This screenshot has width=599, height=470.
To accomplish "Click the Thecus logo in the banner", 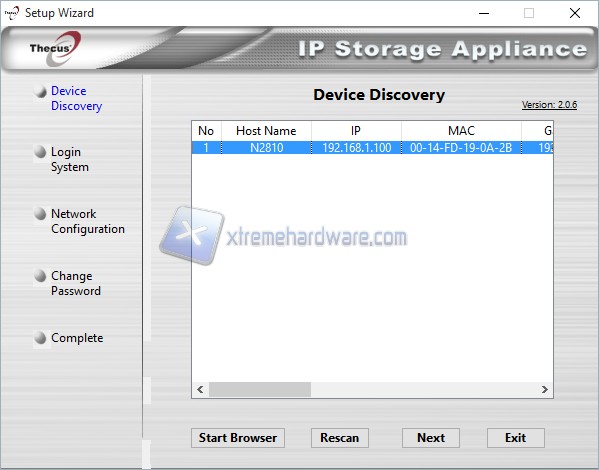I will [x=55, y=49].
